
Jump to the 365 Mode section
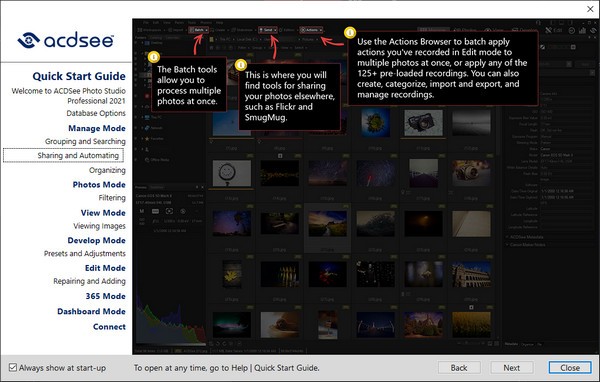click(106, 296)
